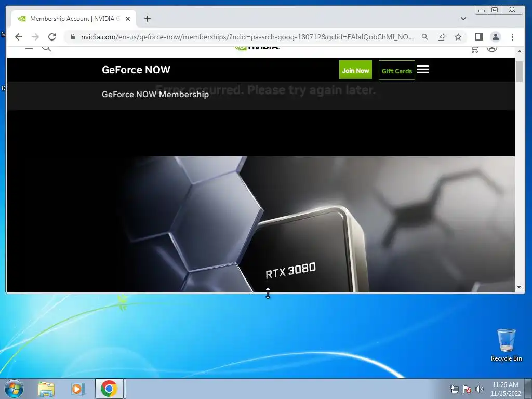Open the clock showing 11:26 AM

pyautogui.click(x=506, y=389)
